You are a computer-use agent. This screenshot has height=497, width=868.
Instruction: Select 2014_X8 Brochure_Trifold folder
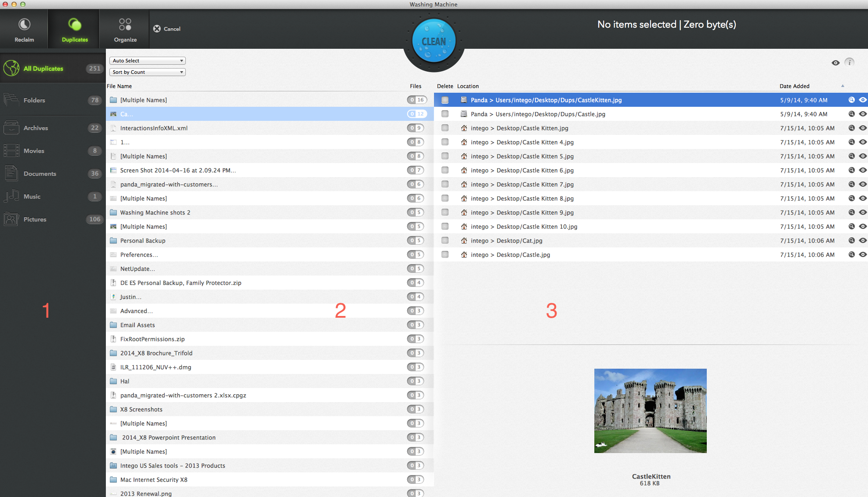(x=270, y=353)
